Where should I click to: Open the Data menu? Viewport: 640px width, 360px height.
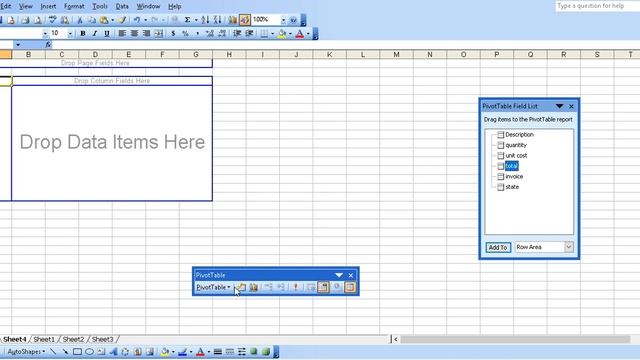tap(122, 7)
